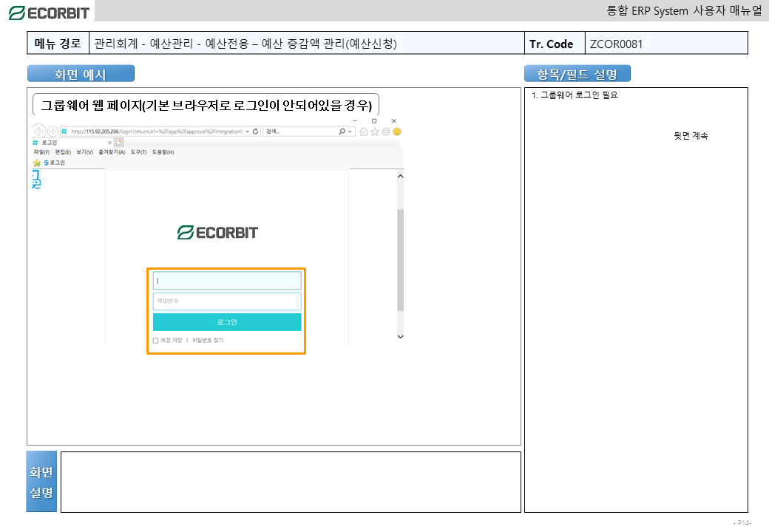
Task: Open the 즐겨찾기(A) menu
Action: [111, 152]
